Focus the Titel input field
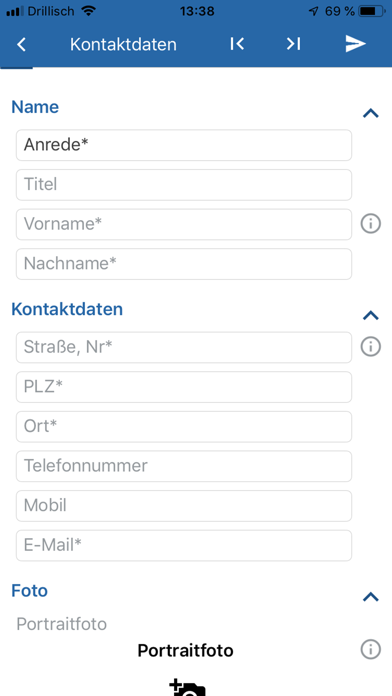The width and height of the screenshot is (392, 696). [184, 185]
